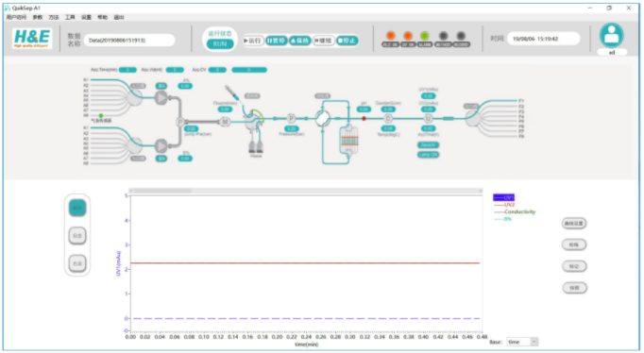This screenshot has height=353, width=644.
Task: Click the Waste bottles icon
Action: tap(256, 147)
